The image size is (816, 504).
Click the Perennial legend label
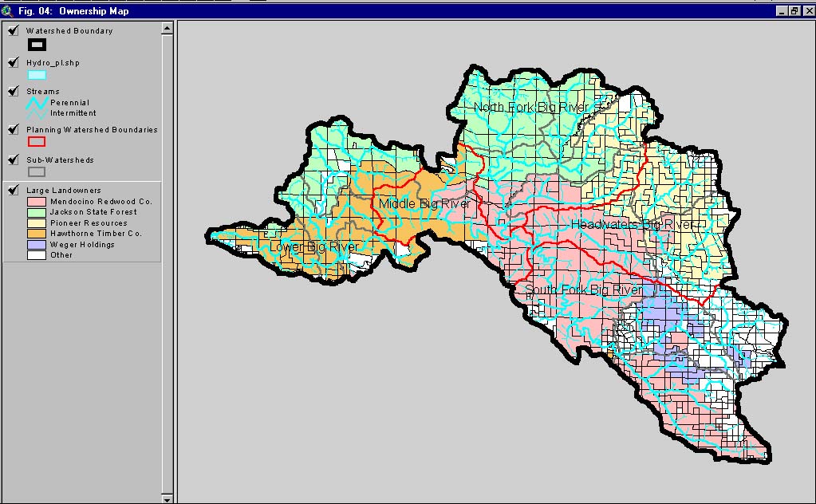(x=69, y=103)
